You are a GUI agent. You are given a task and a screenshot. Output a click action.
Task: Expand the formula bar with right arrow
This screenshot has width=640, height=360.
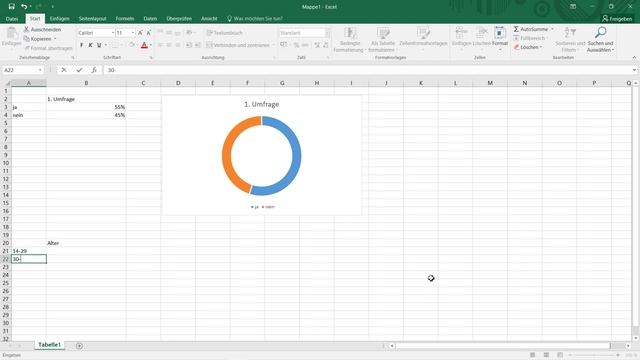coord(634,70)
